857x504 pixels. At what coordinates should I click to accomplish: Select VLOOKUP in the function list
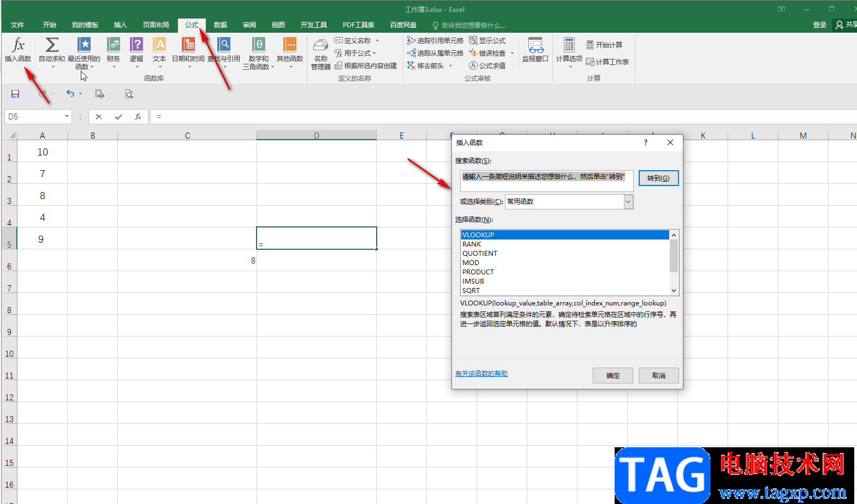(565, 235)
